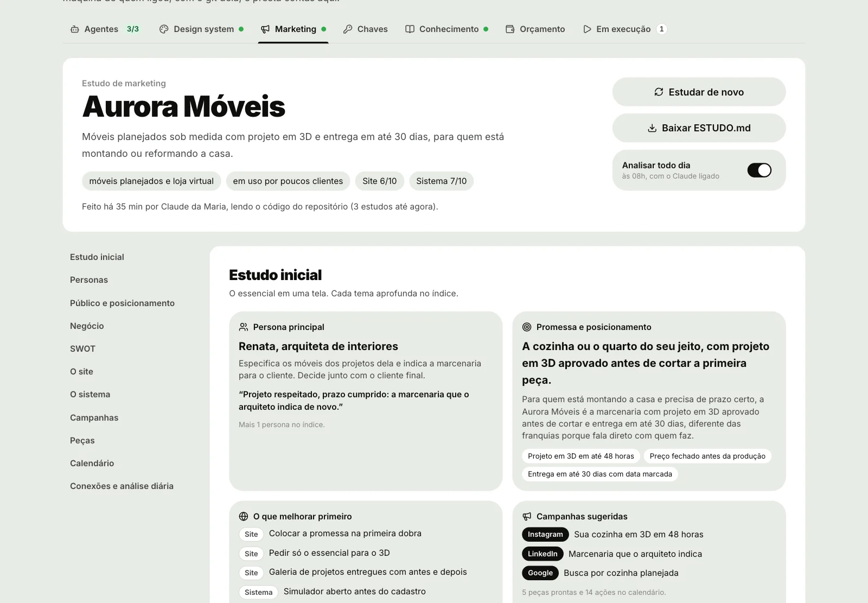
Task: Go to SWOT section
Action: coord(82,348)
